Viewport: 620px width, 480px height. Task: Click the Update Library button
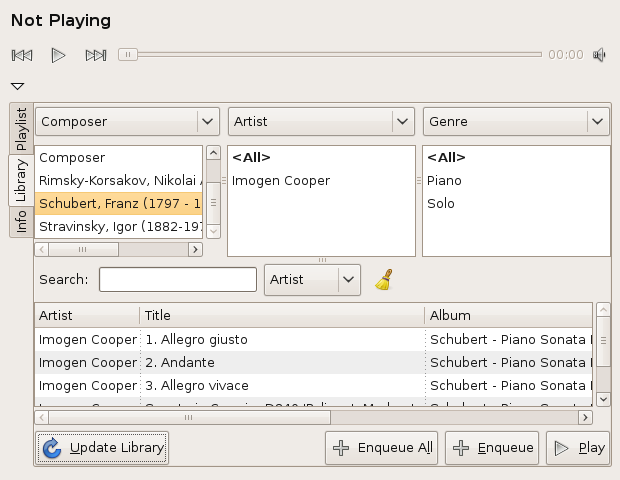103,448
